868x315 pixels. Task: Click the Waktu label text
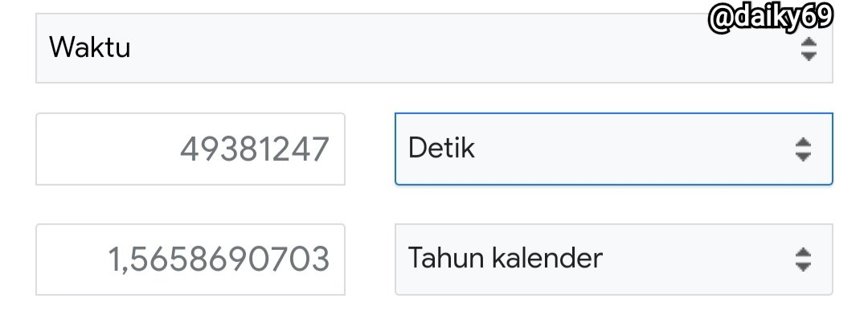click(90, 47)
